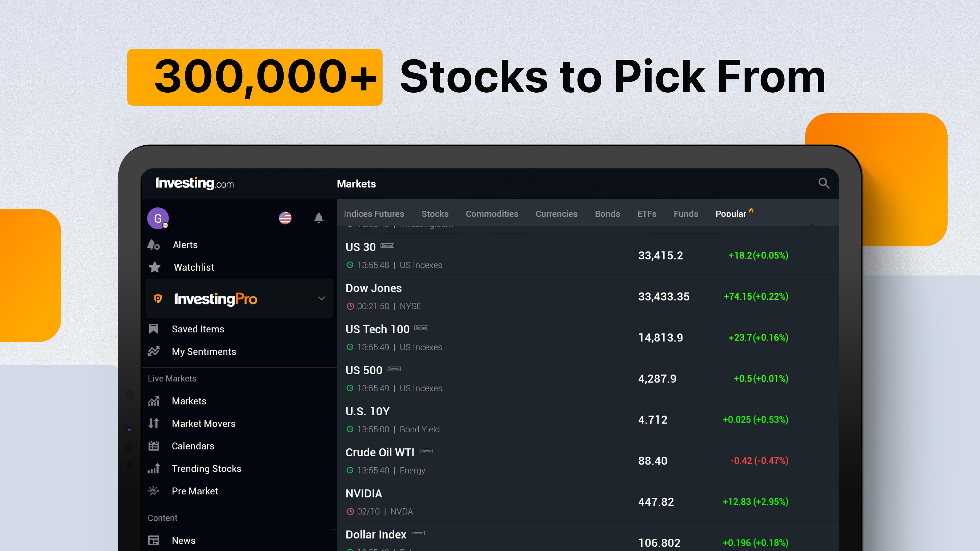Open the Popular tab

pyautogui.click(x=730, y=214)
